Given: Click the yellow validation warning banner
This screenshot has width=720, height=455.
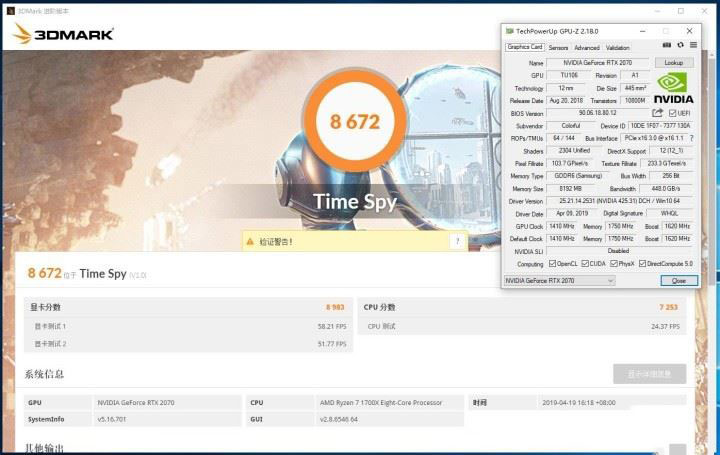Looking at the screenshot, I should (x=355, y=242).
